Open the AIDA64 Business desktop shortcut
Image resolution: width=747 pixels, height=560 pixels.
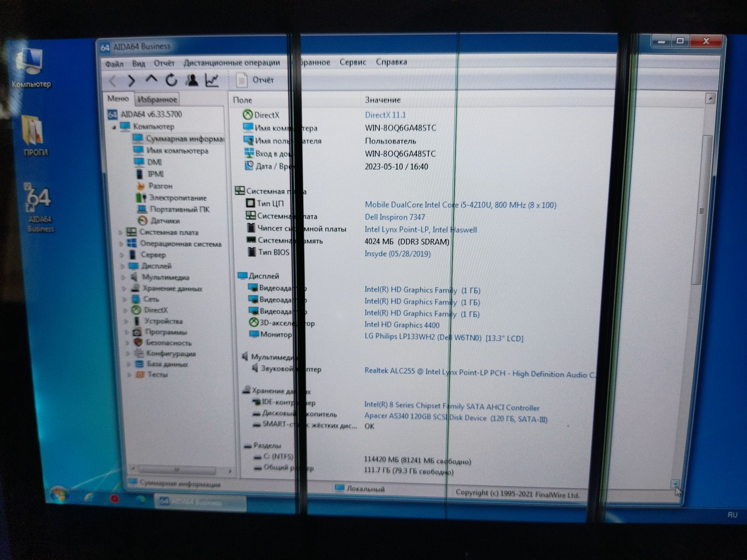[x=39, y=208]
